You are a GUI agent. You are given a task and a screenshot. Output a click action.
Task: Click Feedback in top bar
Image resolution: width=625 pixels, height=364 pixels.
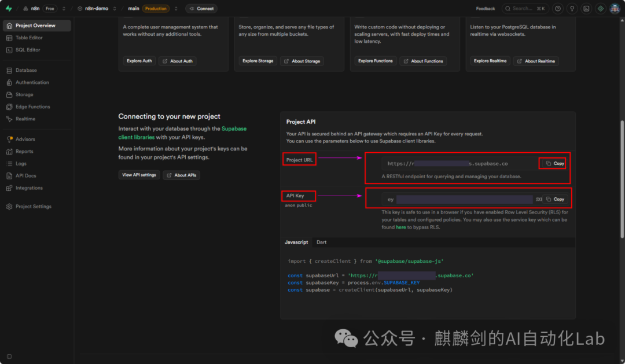pos(485,8)
